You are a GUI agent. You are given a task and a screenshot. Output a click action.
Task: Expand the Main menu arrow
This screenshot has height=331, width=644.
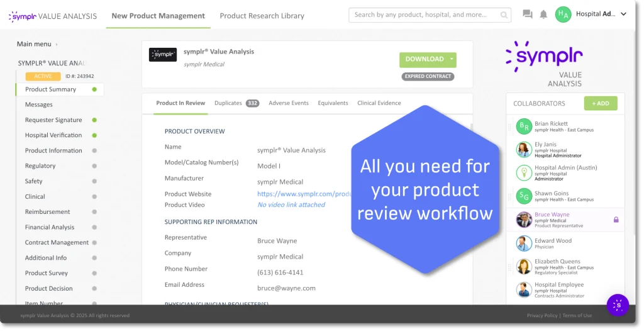(57, 45)
